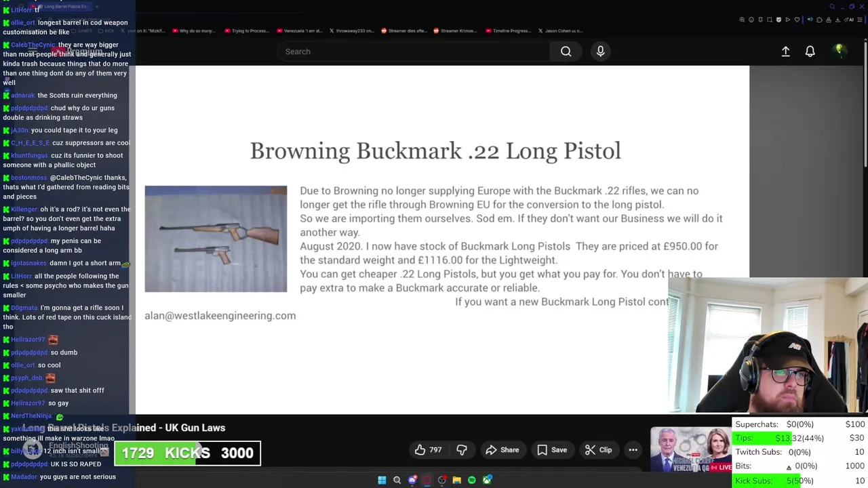
Task: Click the 'Browning Buckmark .22 Long Pistol' heading
Action: [435, 150]
